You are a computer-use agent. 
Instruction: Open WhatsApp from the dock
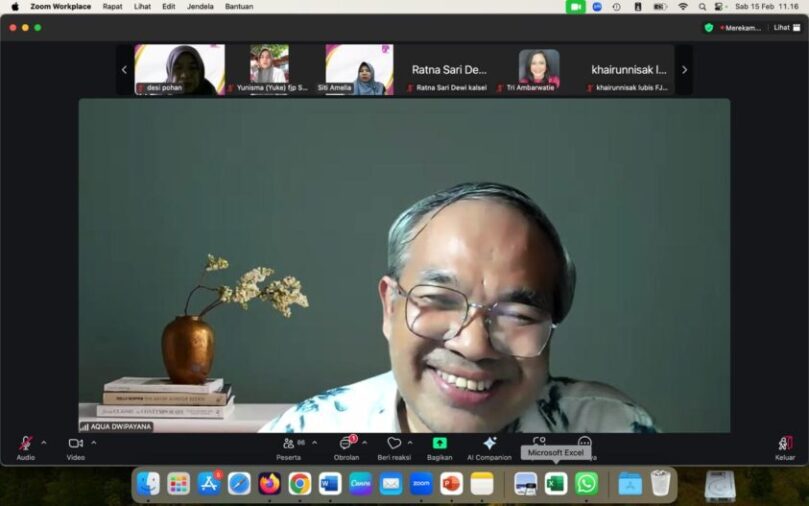(587, 484)
